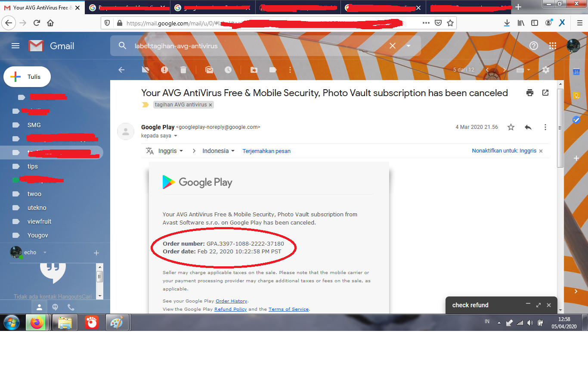Report this email as spam
Viewport: 588px width, 368px height.
coord(164,70)
